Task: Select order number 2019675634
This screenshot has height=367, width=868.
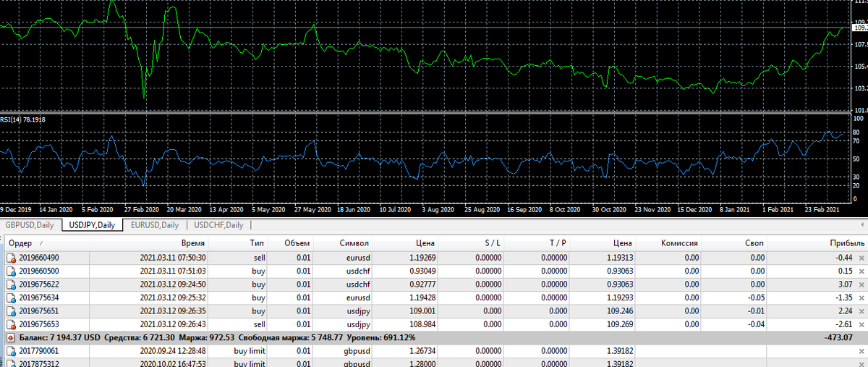Action: coord(39,298)
